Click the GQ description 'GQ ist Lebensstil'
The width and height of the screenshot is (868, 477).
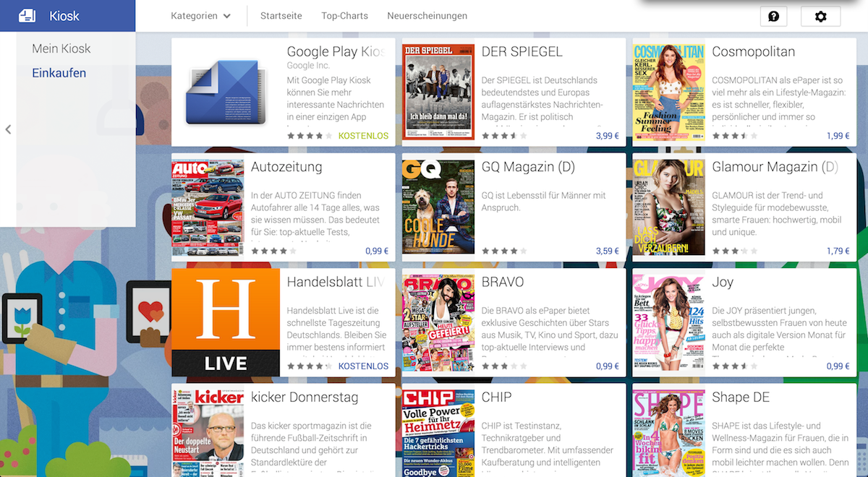(543, 201)
